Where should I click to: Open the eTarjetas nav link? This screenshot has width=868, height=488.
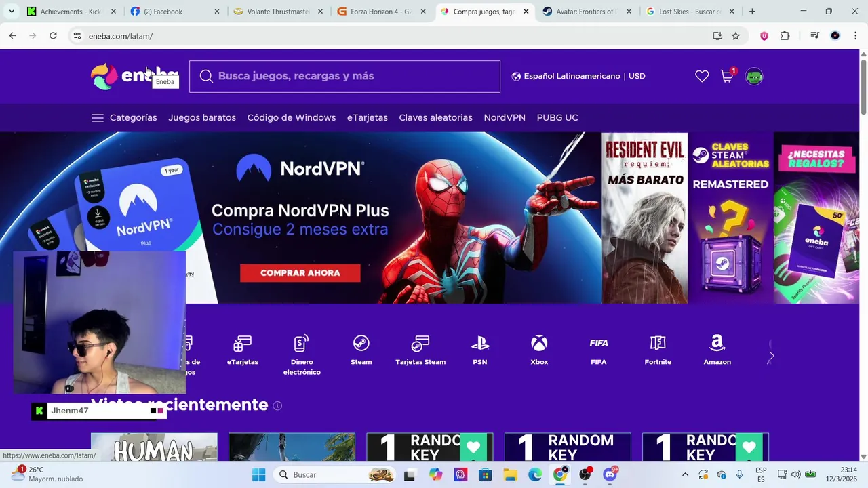(x=368, y=117)
